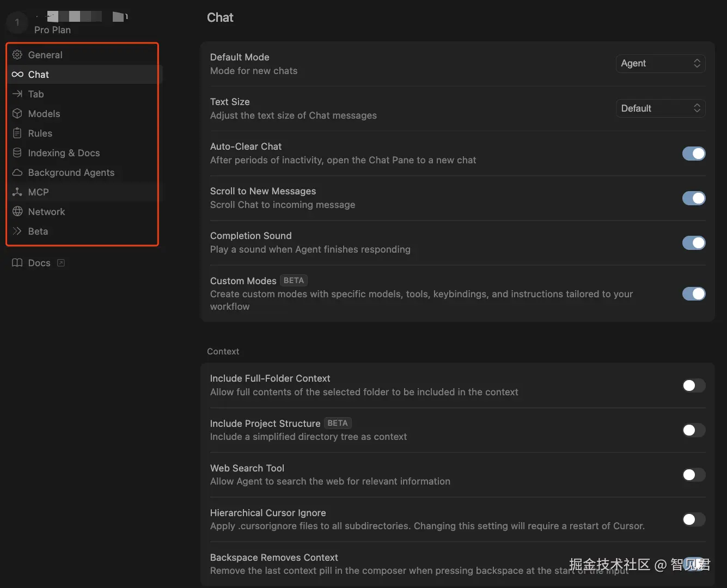727x588 pixels.
Task: Click the MCP icon in sidebar
Action: click(x=17, y=192)
